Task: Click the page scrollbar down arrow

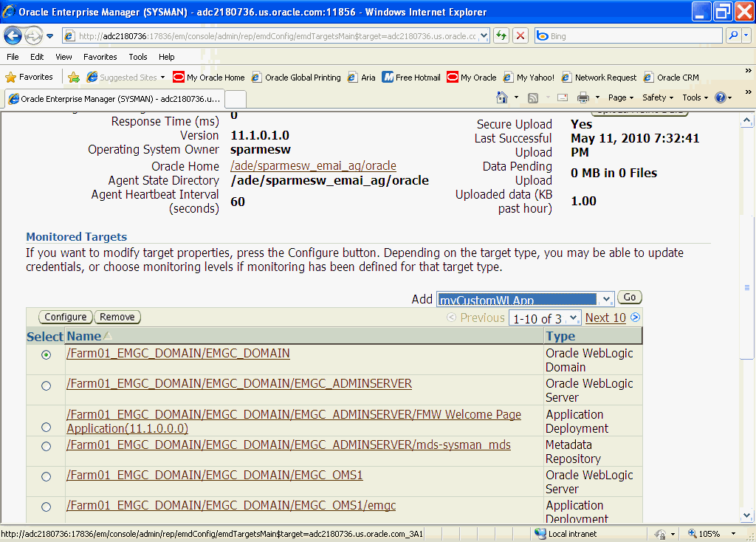Action: [x=747, y=516]
